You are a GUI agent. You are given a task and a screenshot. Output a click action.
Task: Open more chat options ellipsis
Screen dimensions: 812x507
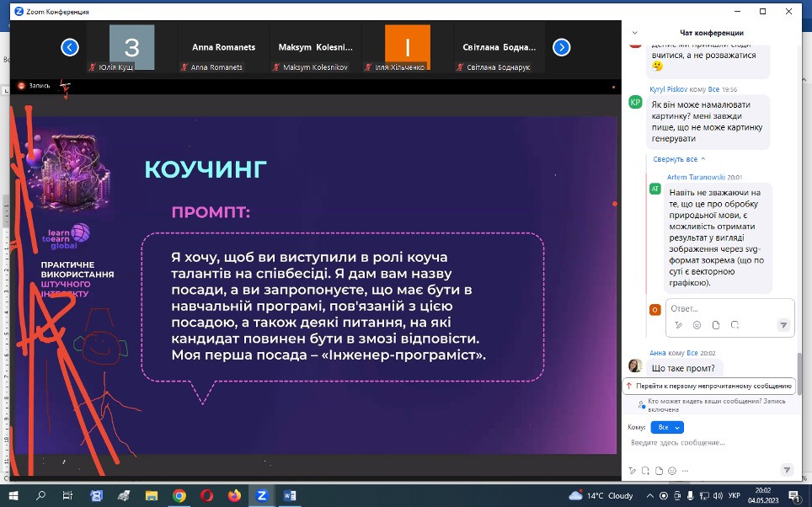coord(685,471)
